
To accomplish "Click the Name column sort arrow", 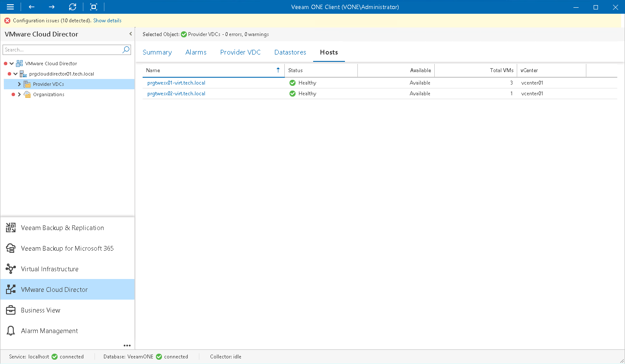I will pyautogui.click(x=278, y=70).
